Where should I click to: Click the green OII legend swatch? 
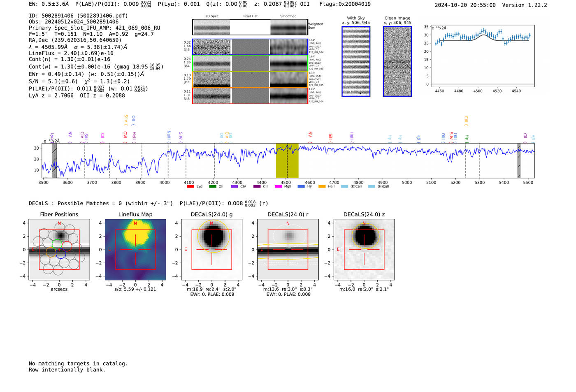212,186
